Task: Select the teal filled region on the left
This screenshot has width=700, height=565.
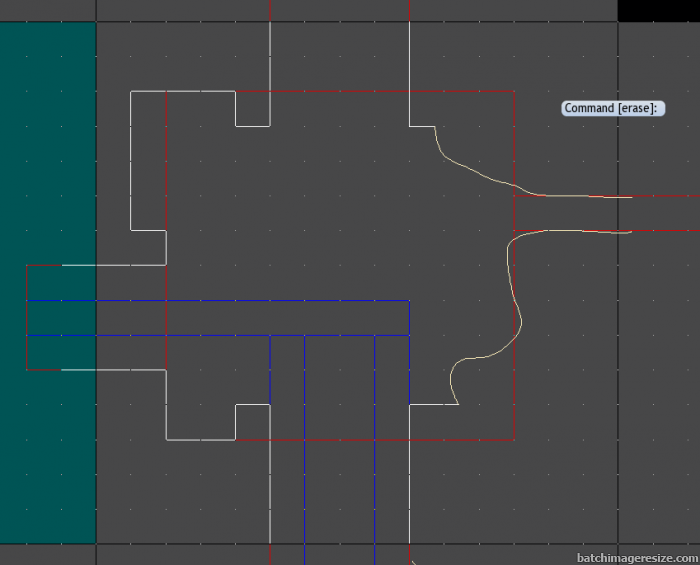Action: coord(48,150)
